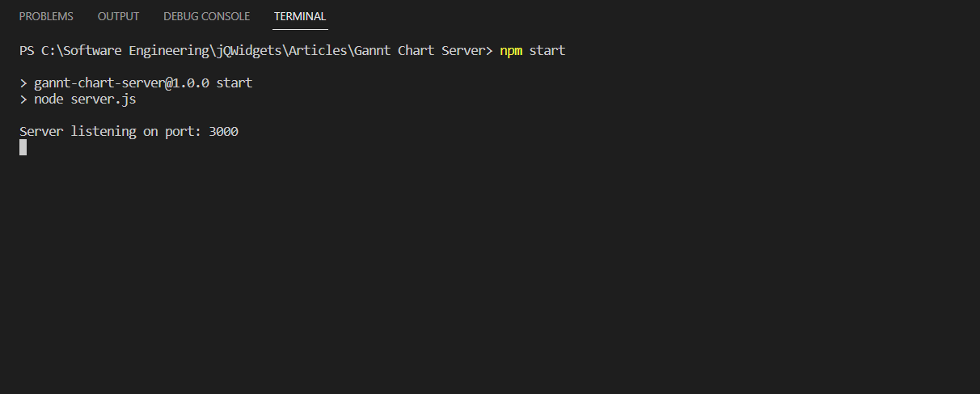The height and width of the screenshot is (394, 980).
Task: Click the 1.0.0 version number text
Action: pyautogui.click(x=191, y=83)
